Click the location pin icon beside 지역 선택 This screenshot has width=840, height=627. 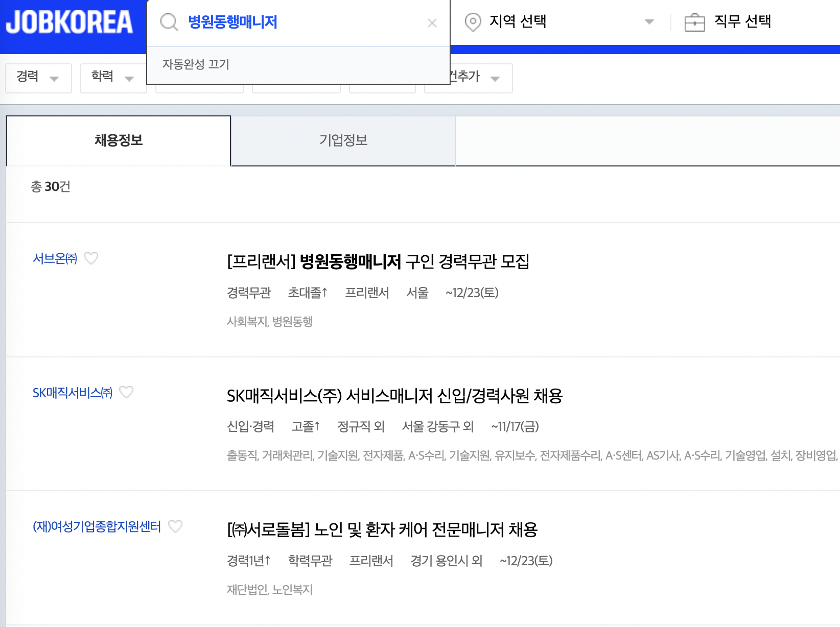coord(473,22)
